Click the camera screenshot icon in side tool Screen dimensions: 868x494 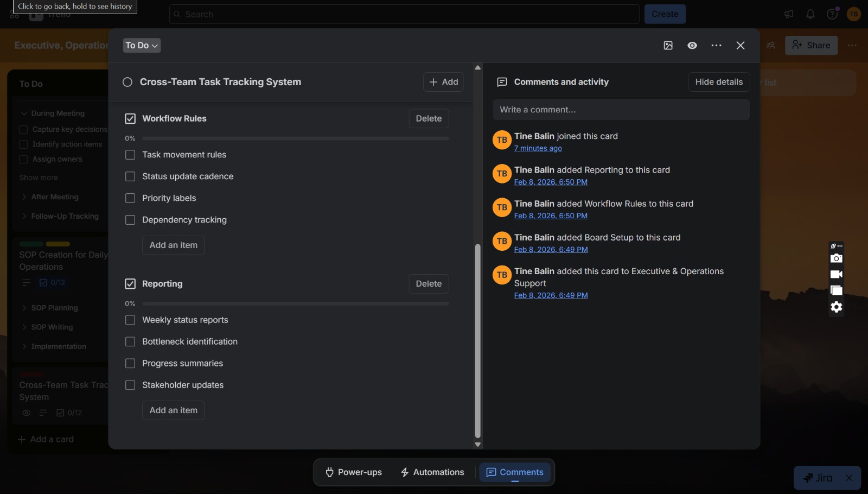pyautogui.click(x=837, y=258)
